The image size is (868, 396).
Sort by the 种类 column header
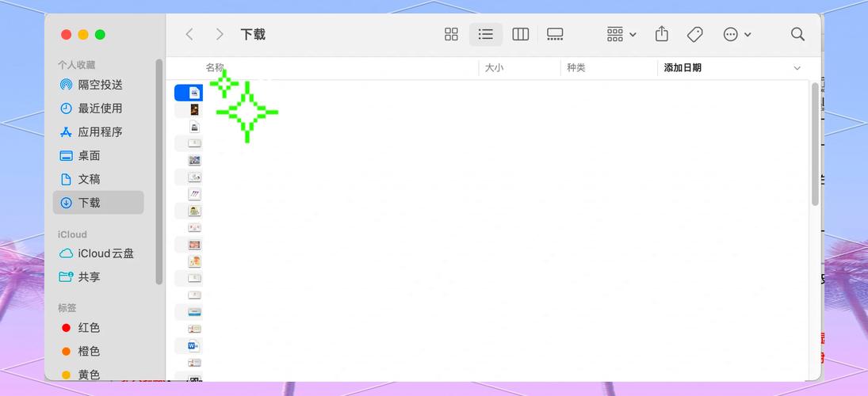pos(576,68)
